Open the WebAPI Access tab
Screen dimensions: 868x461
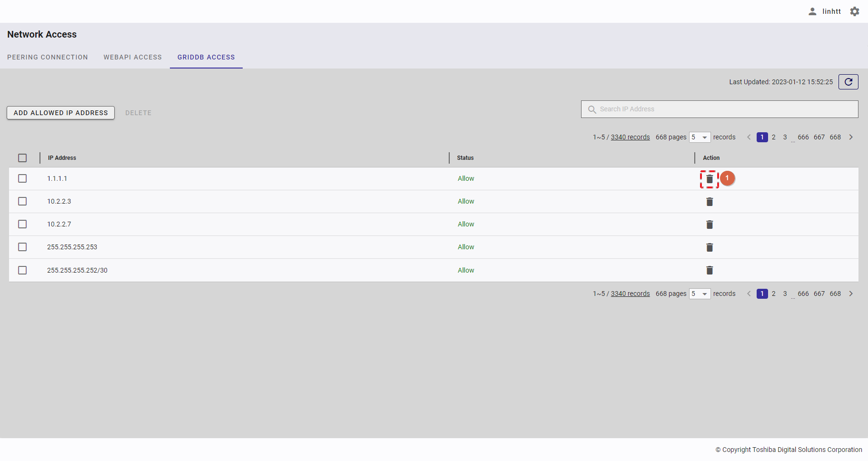[133, 57]
